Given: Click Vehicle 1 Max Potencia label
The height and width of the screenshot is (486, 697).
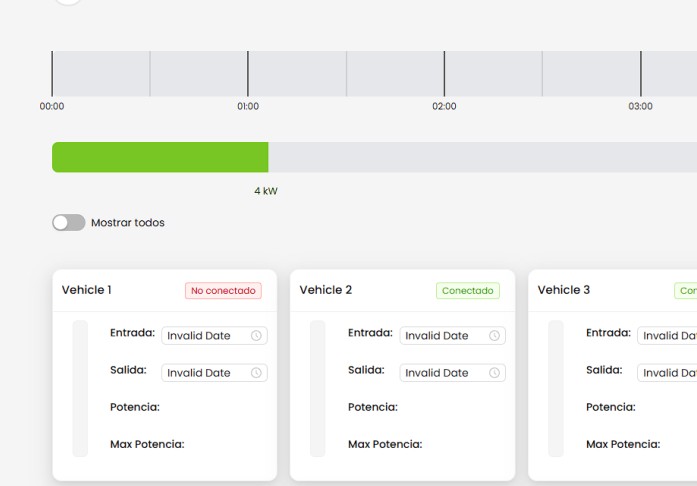Looking at the screenshot, I should click(x=147, y=444).
